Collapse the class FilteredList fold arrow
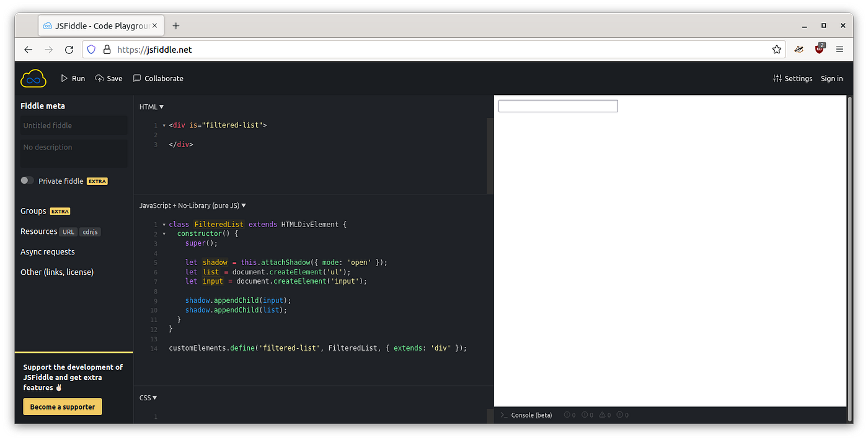Image resolution: width=868 pixels, height=440 pixels. (x=164, y=225)
